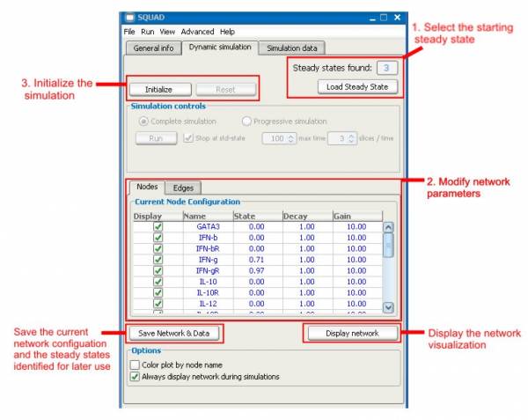Screen dimensions: 528x420
Task: Click the Display column header
Action: point(158,217)
